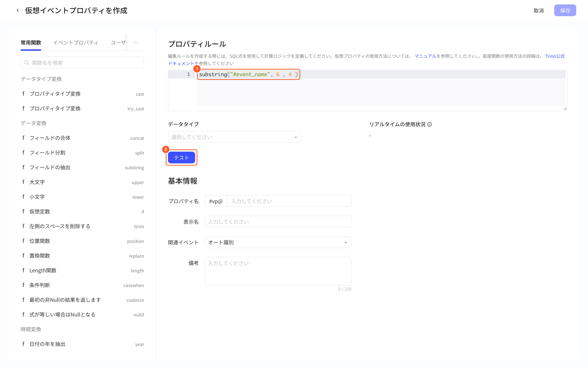Click the search magnifier icon

pos(26,63)
